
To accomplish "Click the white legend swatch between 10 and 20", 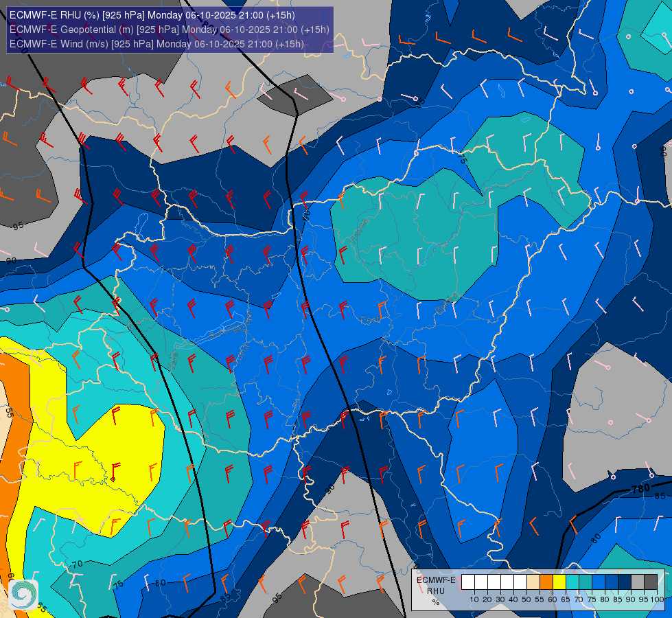I will (481, 582).
